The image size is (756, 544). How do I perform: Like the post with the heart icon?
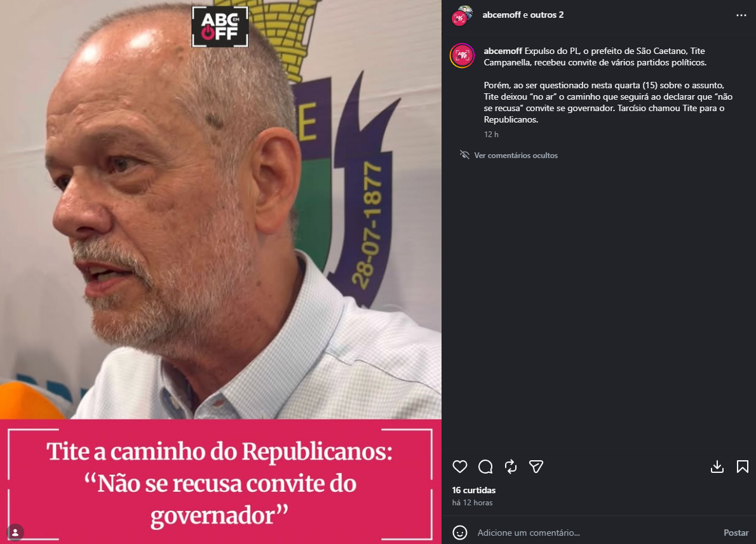pos(459,467)
